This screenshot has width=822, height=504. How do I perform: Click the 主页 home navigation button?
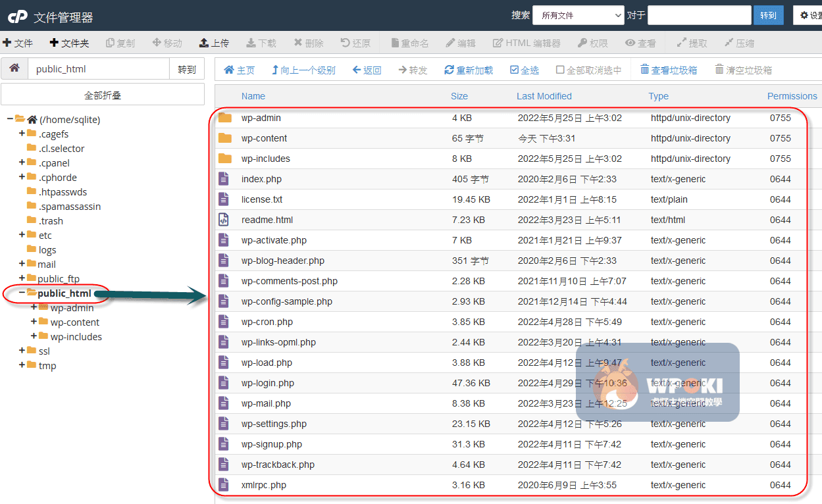pos(240,70)
